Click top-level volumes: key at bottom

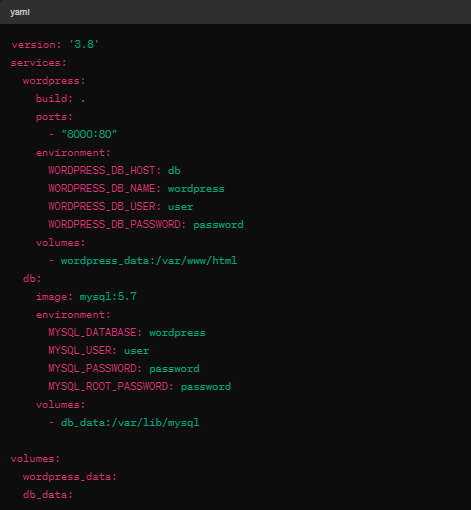tap(35, 459)
